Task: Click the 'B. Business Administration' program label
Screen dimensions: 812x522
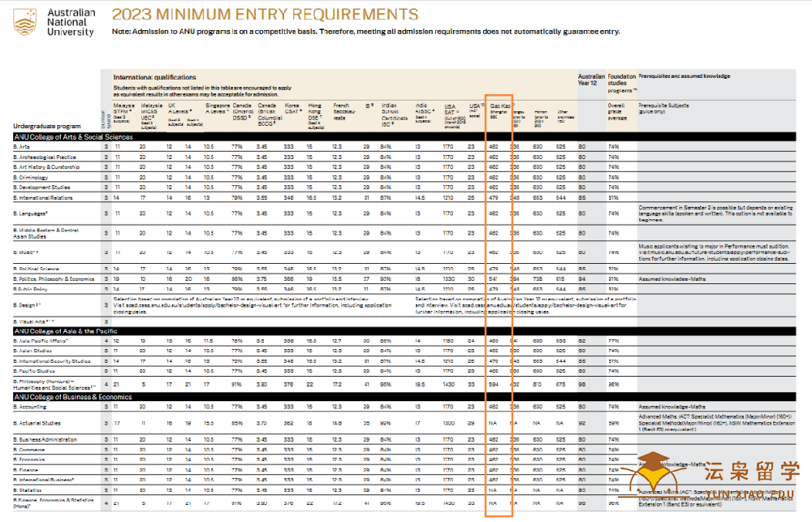Action: 45,439
